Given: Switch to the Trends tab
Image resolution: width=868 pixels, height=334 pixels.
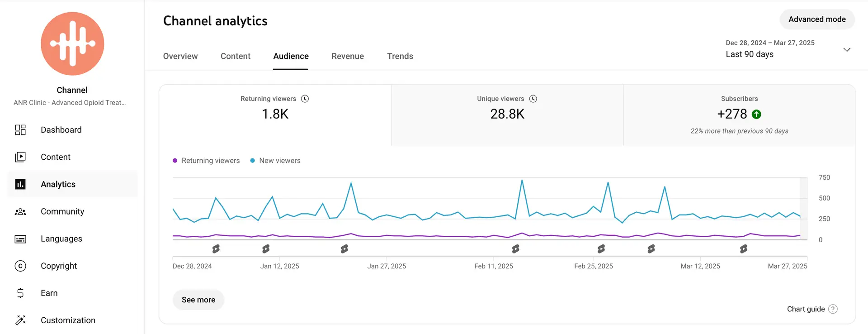Looking at the screenshot, I should (400, 56).
